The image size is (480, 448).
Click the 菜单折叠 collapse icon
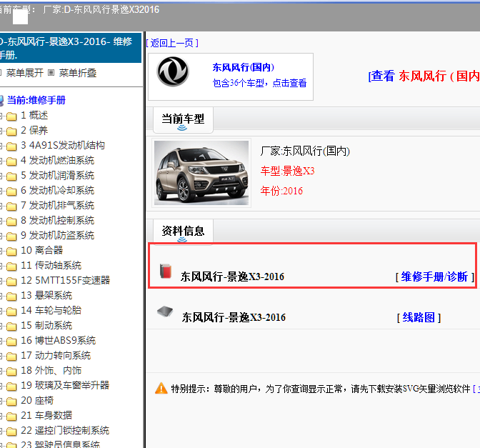(51, 73)
